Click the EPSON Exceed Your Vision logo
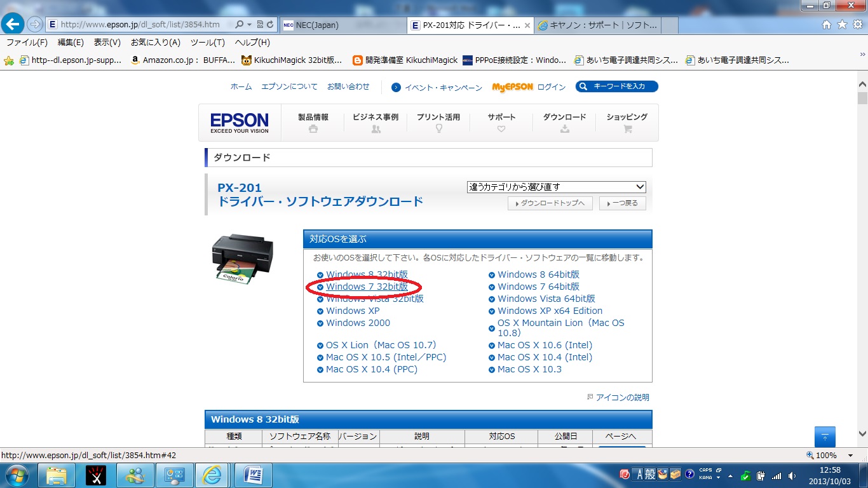Image resolution: width=868 pixels, height=488 pixels. 240,122
